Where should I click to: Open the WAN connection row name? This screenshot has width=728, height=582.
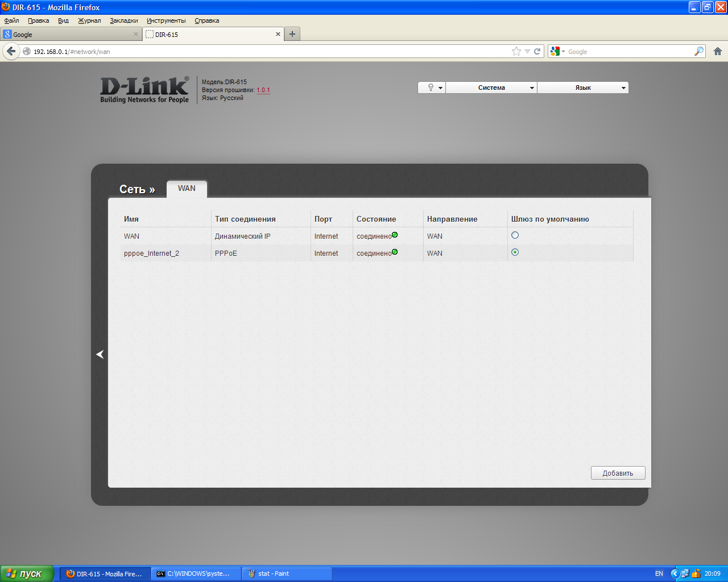[x=131, y=236]
